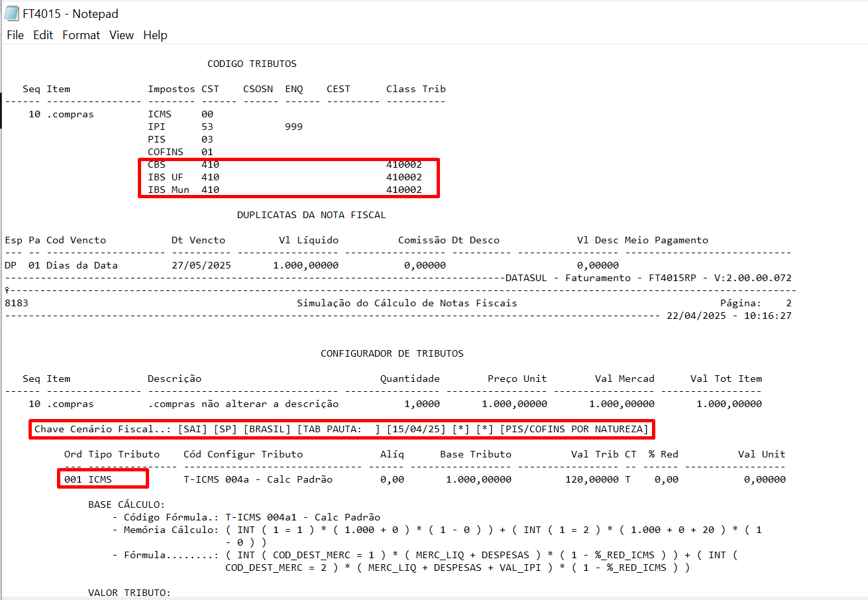Click the CST value '53' for IPI
Screen dimensions: 868x600
click(x=207, y=127)
